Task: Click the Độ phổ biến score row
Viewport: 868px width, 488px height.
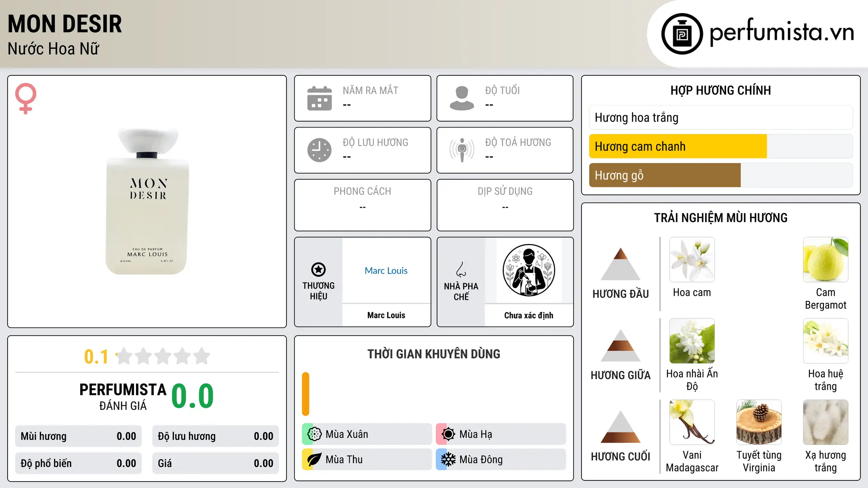Action: pyautogui.click(x=78, y=463)
